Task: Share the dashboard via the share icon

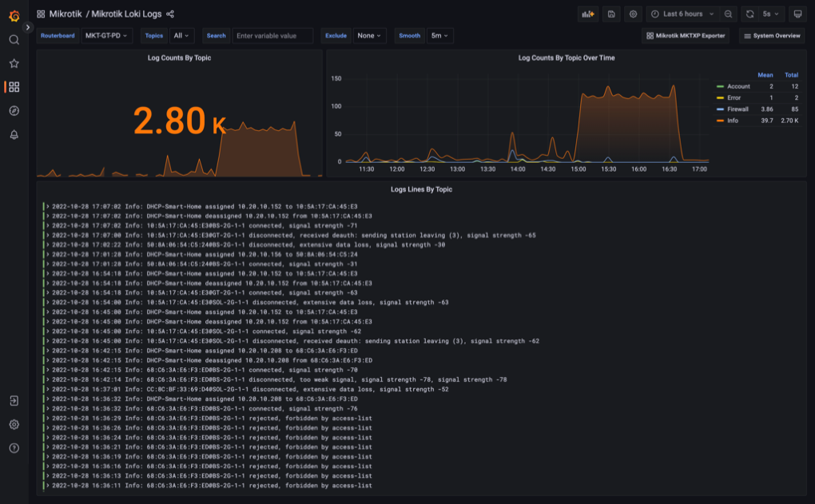Action: pyautogui.click(x=170, y=14)
